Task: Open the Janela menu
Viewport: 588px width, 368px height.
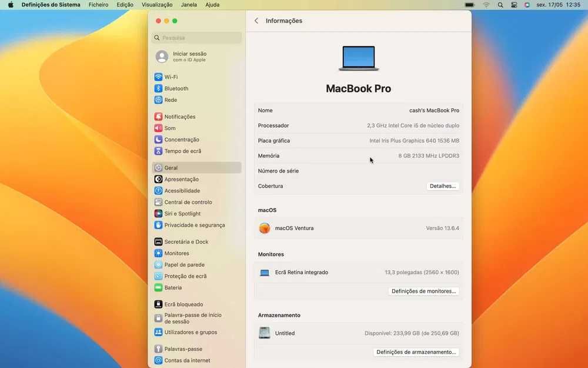Action: coord(189,5)
